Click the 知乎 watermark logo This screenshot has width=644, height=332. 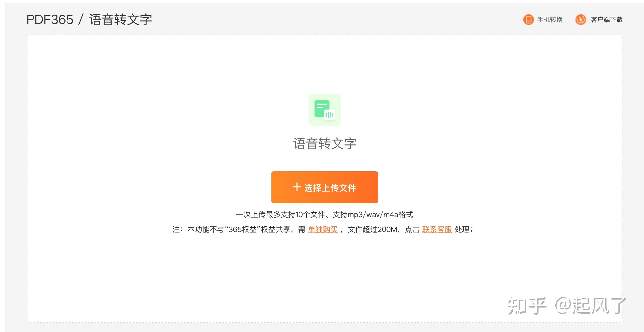coord(527,306)
